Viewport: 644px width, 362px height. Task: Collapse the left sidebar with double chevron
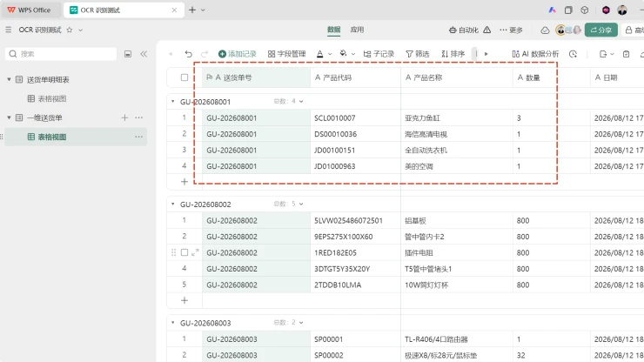(x=144, y=54)
